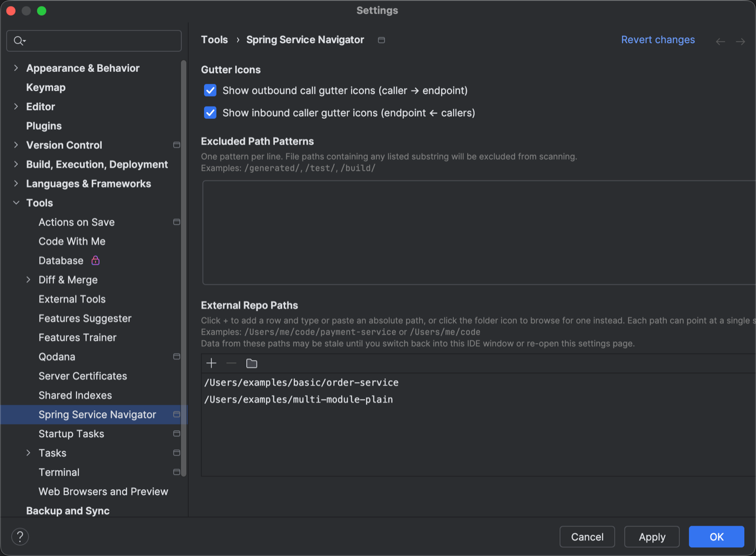Viewport: 756px width, 556px height.
Task: Select Actions on Save settings item
Action: [x=76, y=222]
